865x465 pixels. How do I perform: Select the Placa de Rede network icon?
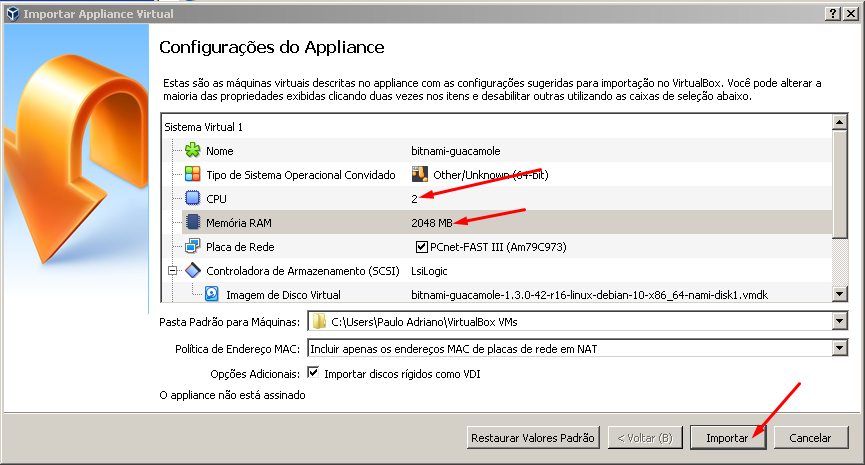pos(193,246)
